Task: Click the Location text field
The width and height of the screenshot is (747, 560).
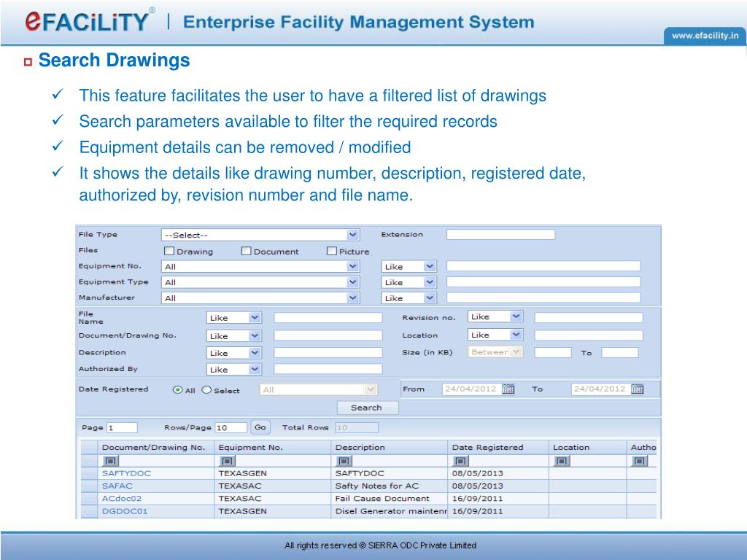Action: point(589,335)
